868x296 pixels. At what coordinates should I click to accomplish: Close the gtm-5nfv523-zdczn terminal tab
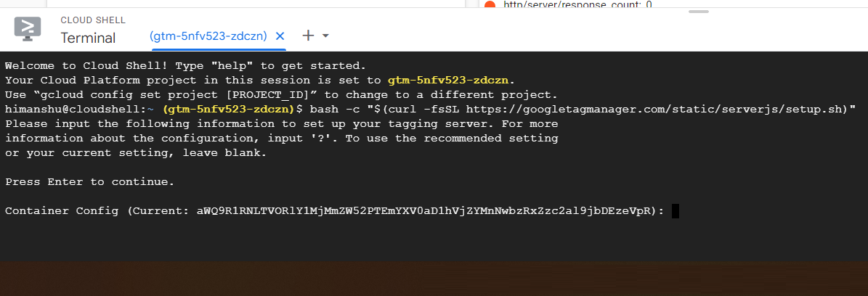[x=280, y=36]
